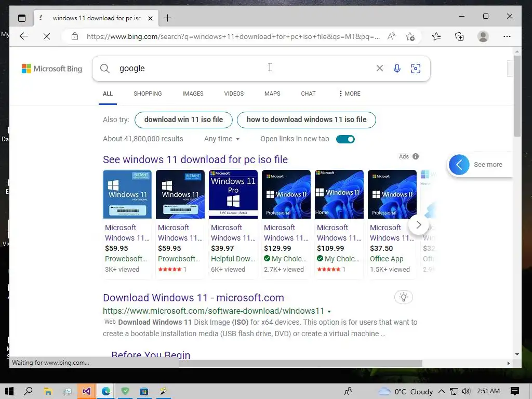The width and height of the screenshot is (532, 399).
Task: Go to Microsoft Bing home logo
Action: point(52,69)
